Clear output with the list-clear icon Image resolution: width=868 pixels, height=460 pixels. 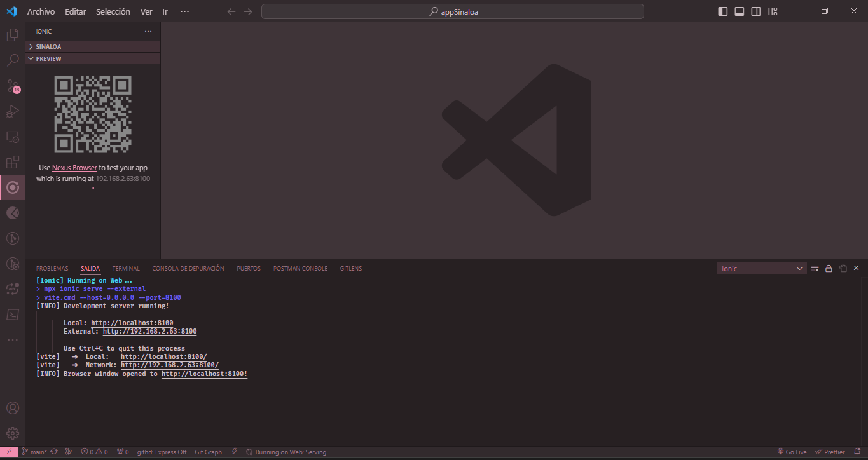click(x=815, y=269)
